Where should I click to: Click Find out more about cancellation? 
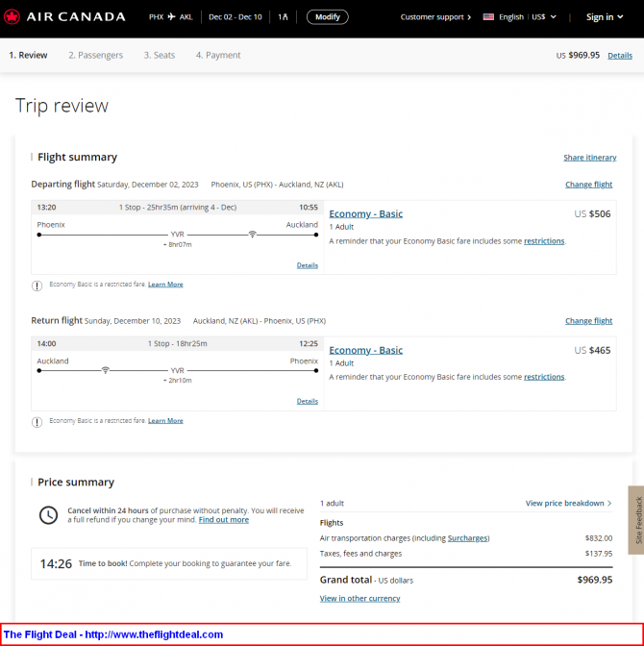click(x=223, y=519)
